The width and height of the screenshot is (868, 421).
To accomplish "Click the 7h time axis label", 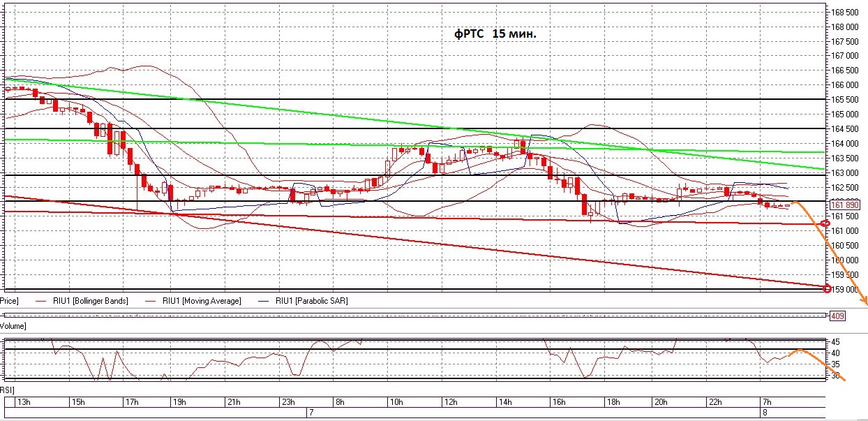I will pyautogui.click(x=767, y=402).
